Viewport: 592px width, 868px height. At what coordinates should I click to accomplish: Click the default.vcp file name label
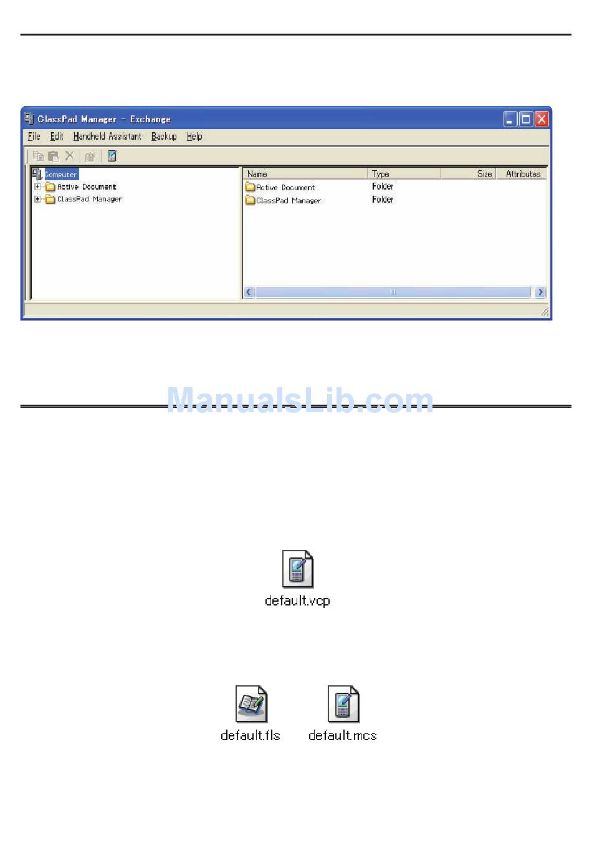click(x=297, y=600)
